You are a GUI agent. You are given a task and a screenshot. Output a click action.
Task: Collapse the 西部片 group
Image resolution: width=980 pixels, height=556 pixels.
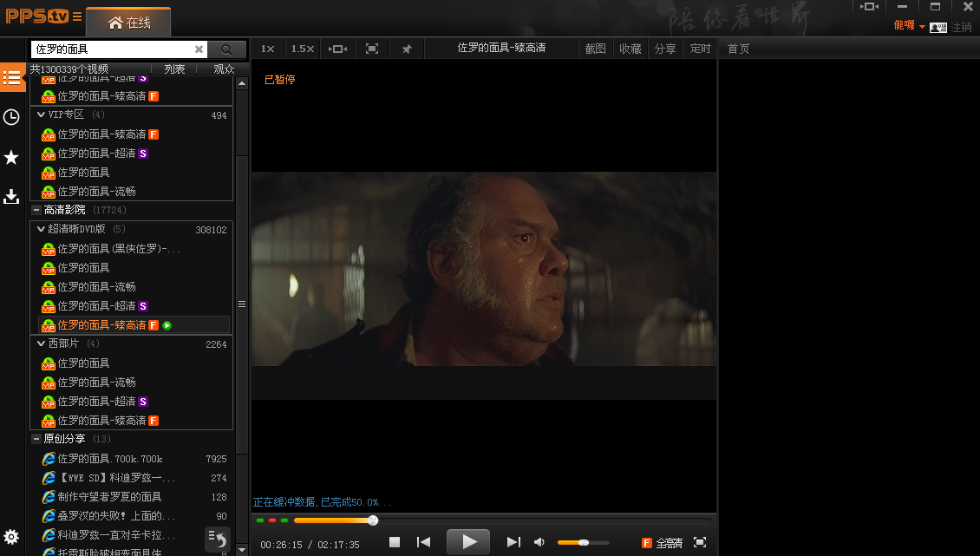(x=42, y=343)
